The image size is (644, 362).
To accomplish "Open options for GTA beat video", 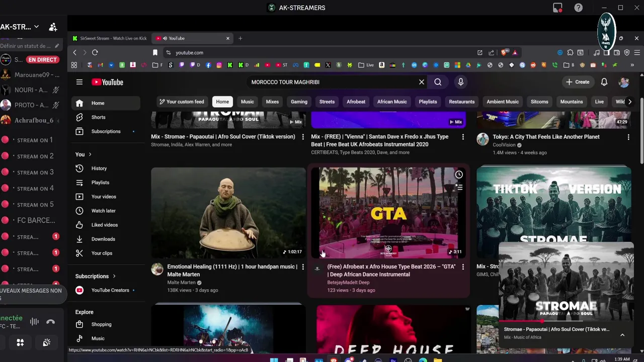I will [463, 266].
